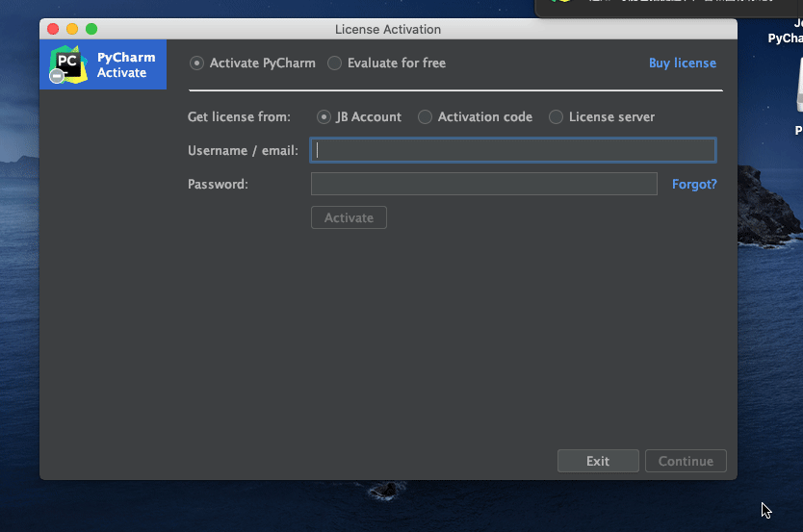The height and width of the screenshot is (532, 803).
Task: Click the Forgot? password link
Action: 694,184
